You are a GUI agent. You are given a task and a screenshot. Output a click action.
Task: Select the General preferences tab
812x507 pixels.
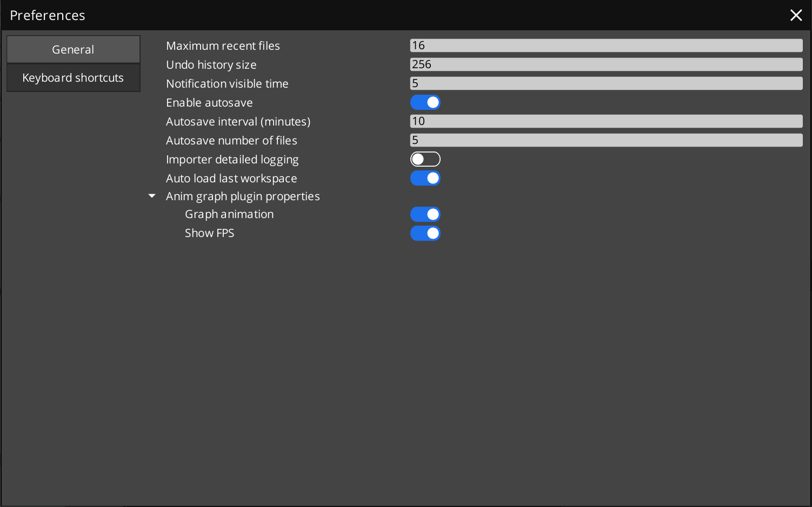73,49
